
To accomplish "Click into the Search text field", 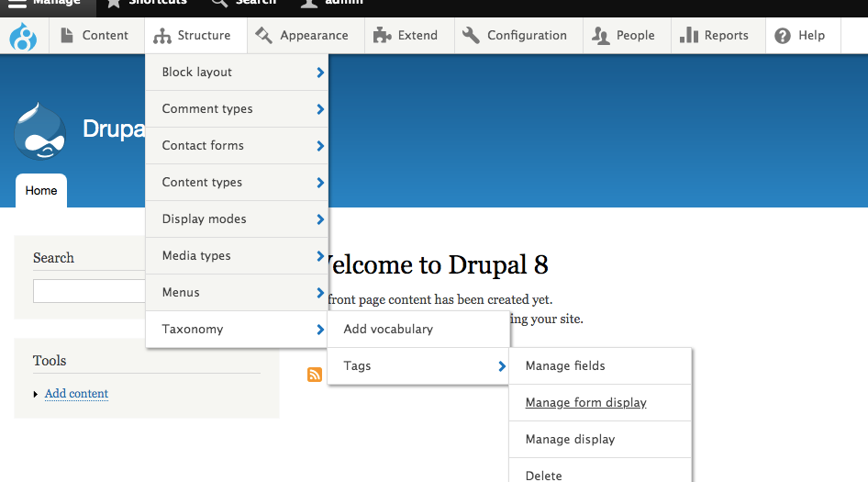I will [89, 291].
